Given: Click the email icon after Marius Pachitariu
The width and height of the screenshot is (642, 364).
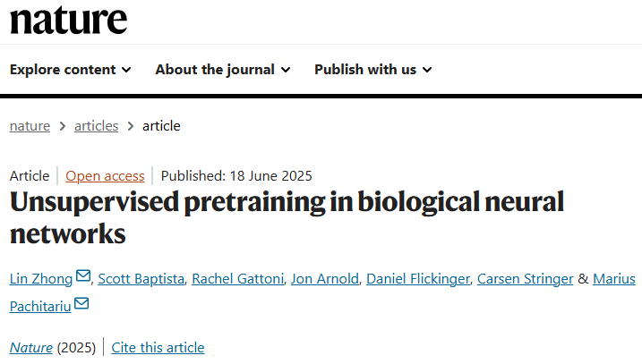Looking at the screenshot, I should 81,303.
